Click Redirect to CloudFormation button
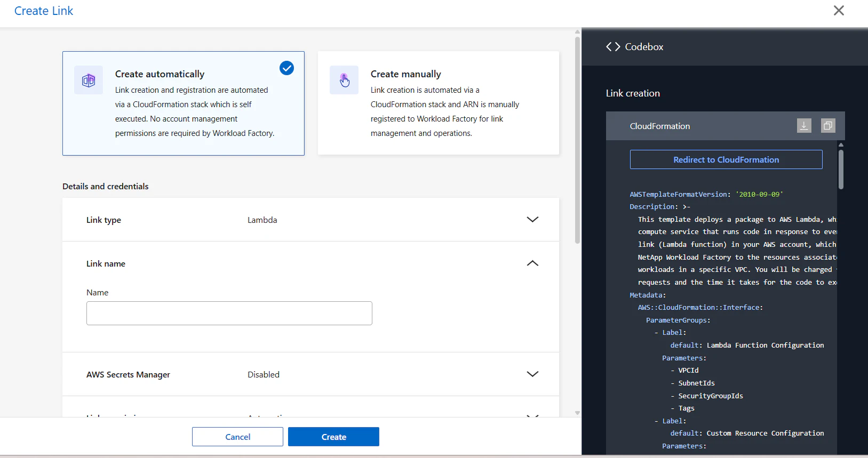Screen dimensions: 868x458 point(726,159)
